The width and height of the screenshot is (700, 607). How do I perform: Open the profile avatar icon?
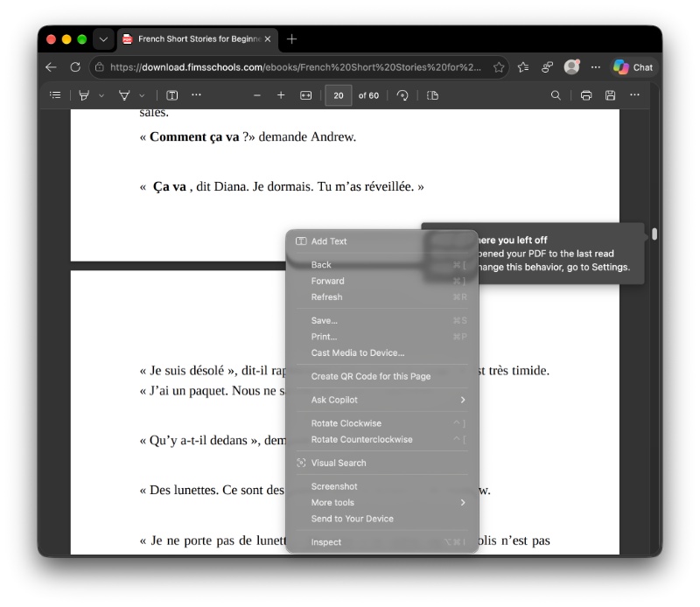click(571, 67)
